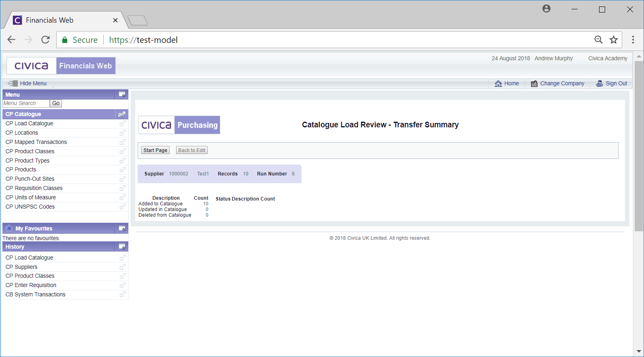
Task: Open the Change Company link
Action: pyautogui.click(x=562, y=83)
